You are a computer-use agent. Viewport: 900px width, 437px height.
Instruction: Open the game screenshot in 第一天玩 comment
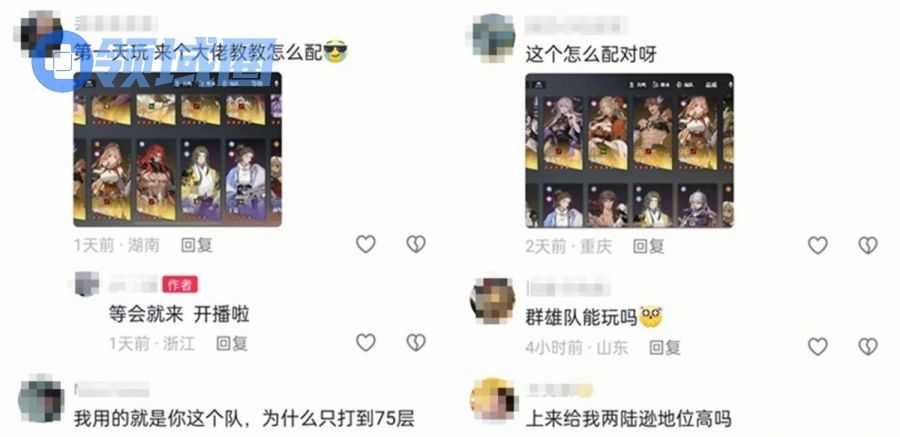click(x=177, y=149)
